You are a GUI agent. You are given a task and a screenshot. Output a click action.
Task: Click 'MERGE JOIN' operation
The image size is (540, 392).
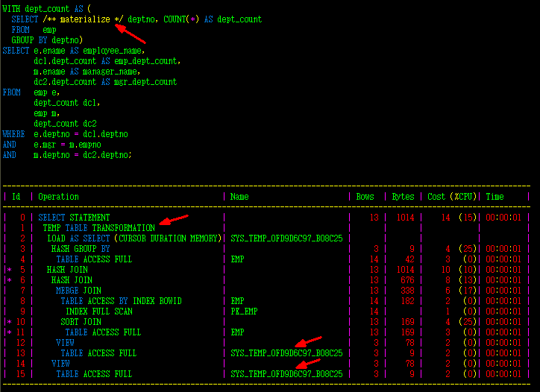[x=78, y=291]
